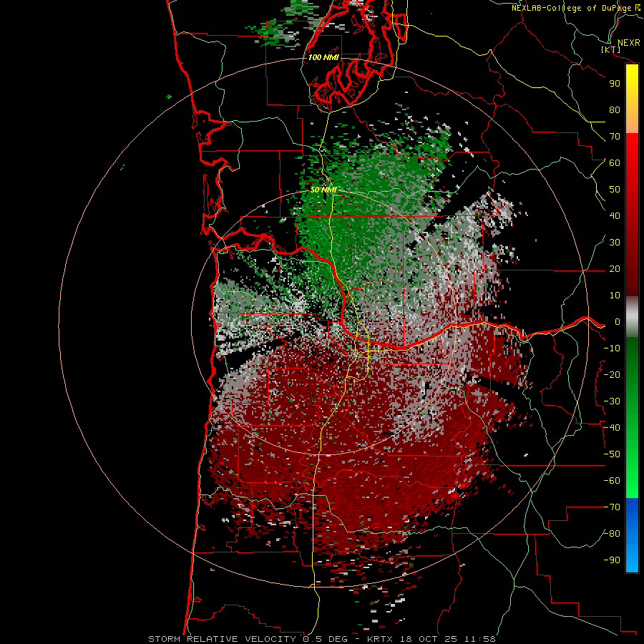Screen dimensions: 644x644
Task: Click the -30 value on velocity scale
Action: [612, 401]
